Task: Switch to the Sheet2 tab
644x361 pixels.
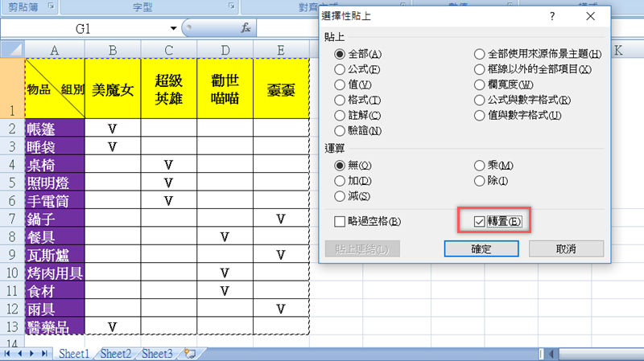Action: 115,354
